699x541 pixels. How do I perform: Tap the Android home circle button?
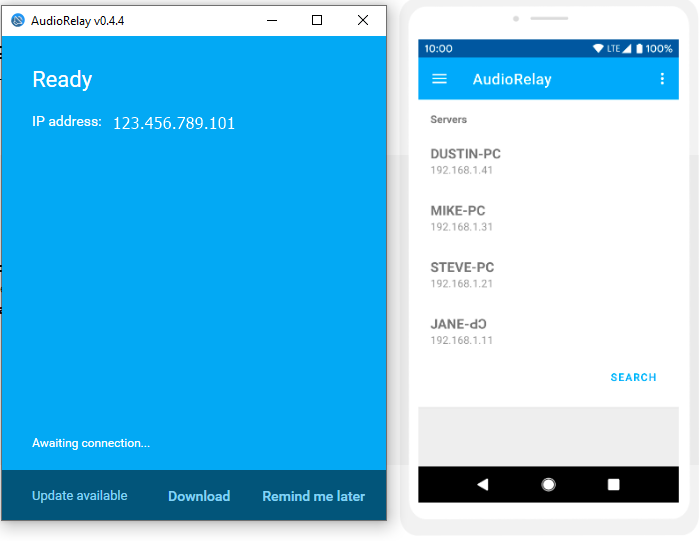click(548, 484)
